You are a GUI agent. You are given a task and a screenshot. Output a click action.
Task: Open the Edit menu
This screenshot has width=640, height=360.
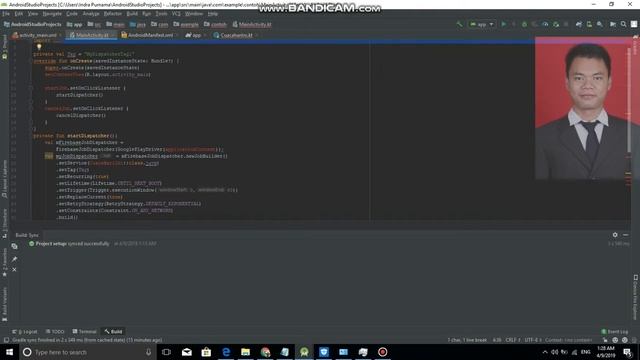[19, 14]
